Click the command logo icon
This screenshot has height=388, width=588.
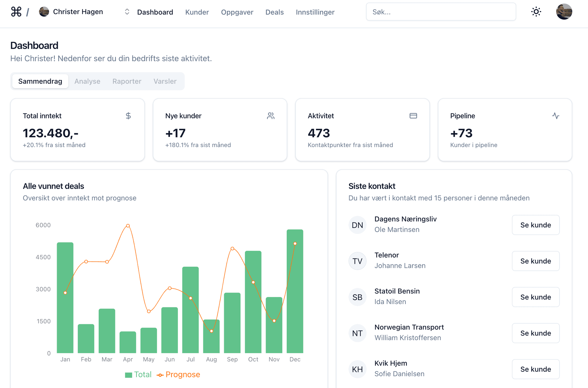pyautogui.click(x=16, y=12)
